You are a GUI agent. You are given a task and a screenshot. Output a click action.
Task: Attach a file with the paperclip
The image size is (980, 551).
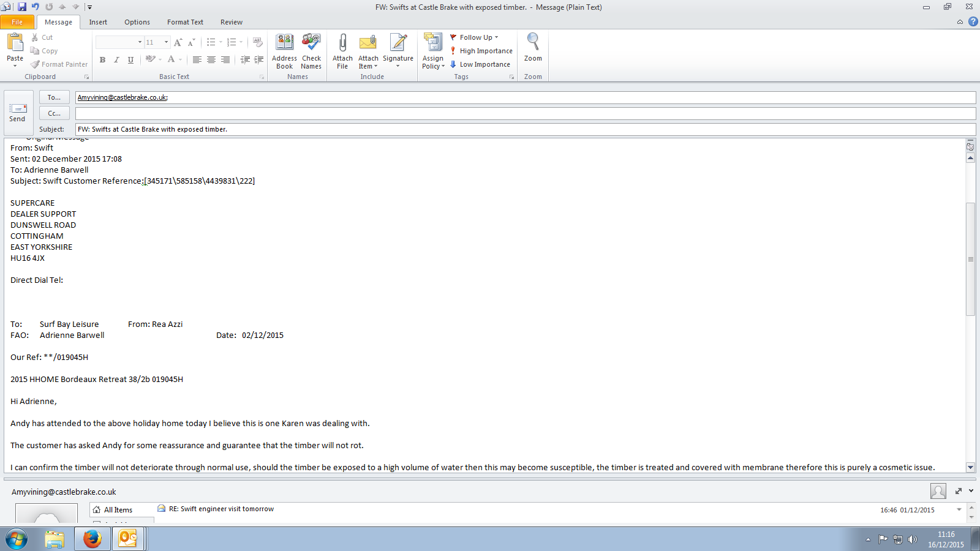342,51
